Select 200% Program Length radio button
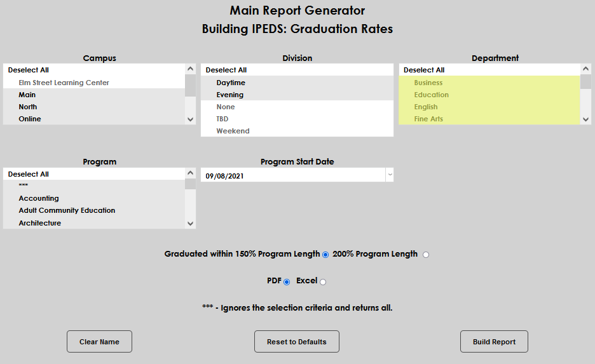Image resolution: width=595 pixels, height=364 pixels. (x=426, y=255)
